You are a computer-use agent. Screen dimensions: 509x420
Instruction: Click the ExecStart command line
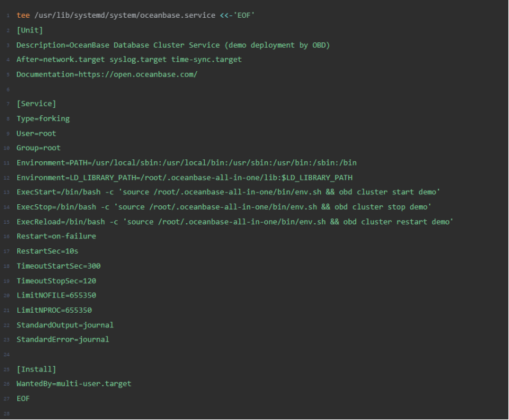(228, 192)
